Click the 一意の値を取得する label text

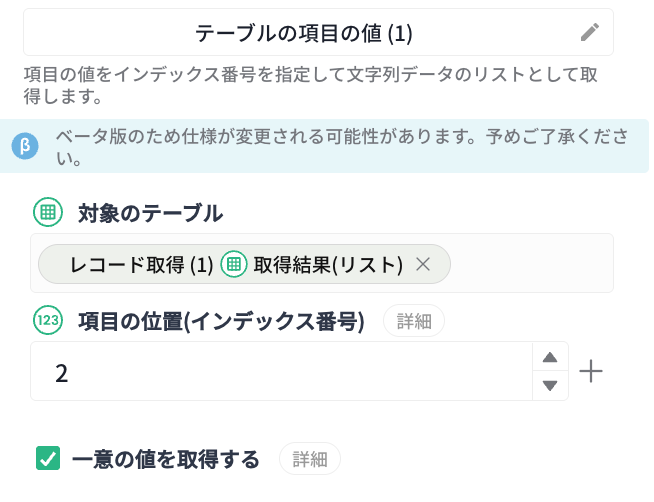(x=166, y=460)
